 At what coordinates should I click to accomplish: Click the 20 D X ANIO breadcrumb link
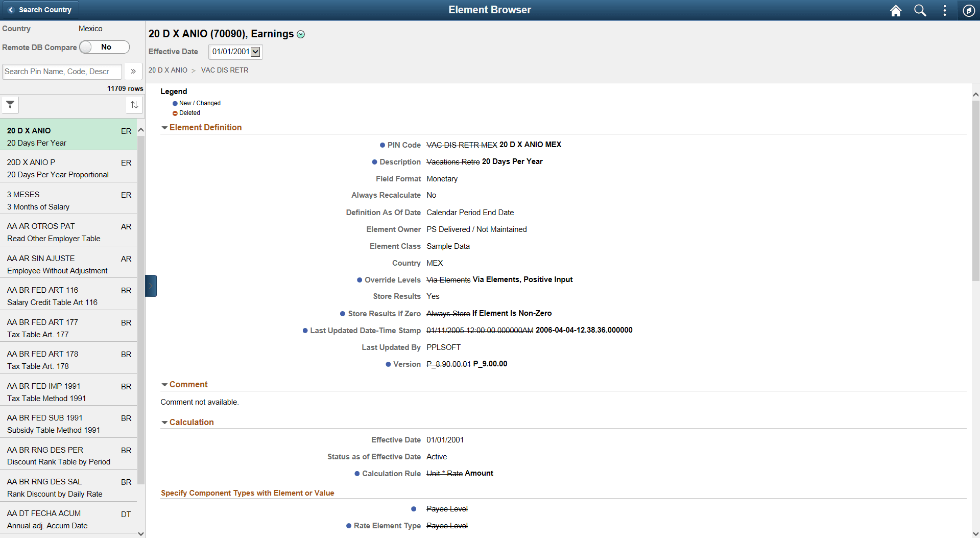pyautogui.click(x=168, y=70)
